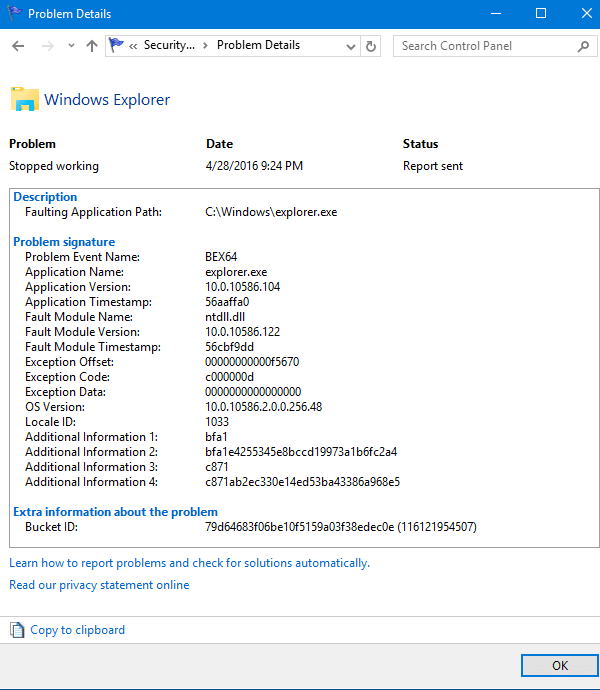The image size is (600, 690).
Task: Click Additional Information 4 hash value
Action: click(302, 481)
